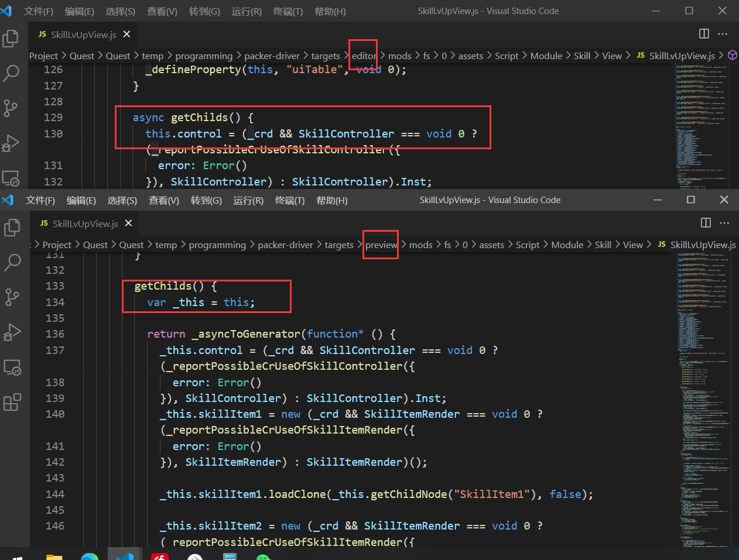The height and width of the screenshot is (560, 739).
Task: Click line number 129 in the upper window
Action: point(53,117)
